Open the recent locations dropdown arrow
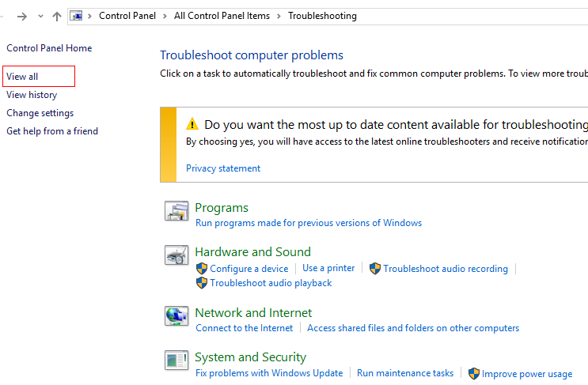The height and width of the screenshot is (385, 588). (40, 16)
